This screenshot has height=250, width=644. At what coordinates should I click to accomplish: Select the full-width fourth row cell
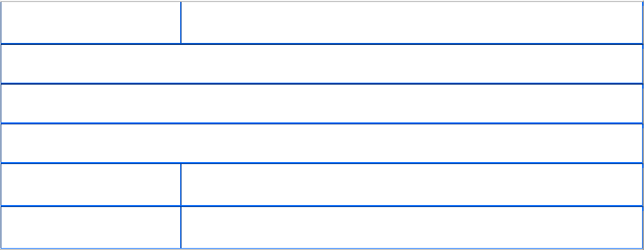[x=321, y=143]
